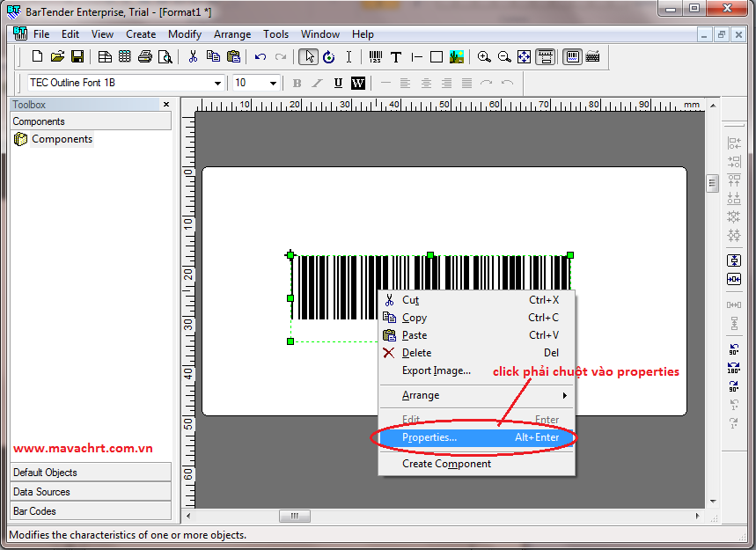Rotate object 90 degrees clockwise
This screenshot has height=550, width=756.
click(734, 386)
